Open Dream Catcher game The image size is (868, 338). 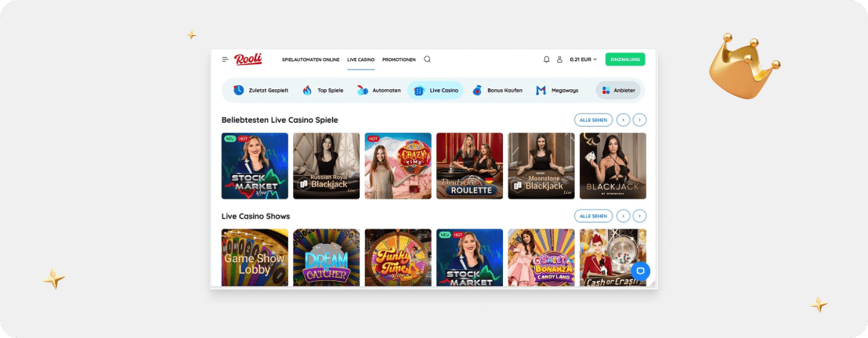[326, 257]
